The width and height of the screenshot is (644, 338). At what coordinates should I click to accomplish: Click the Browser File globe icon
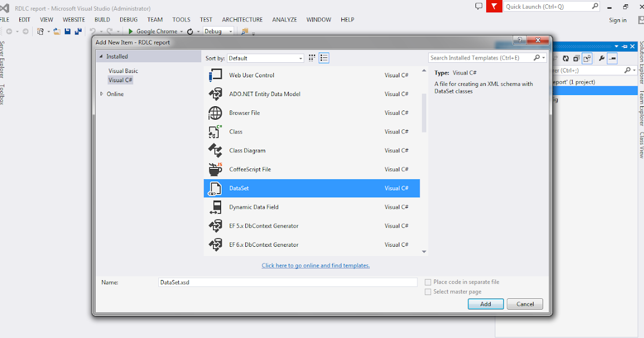point(215,113)
